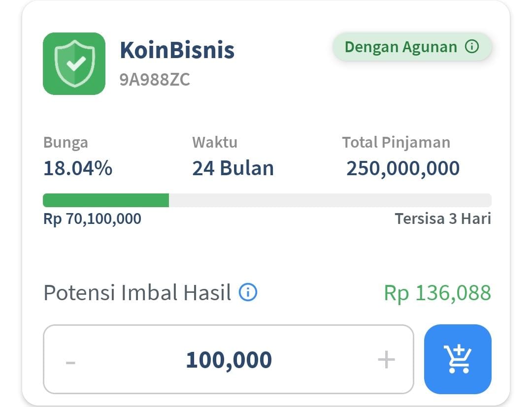
Task: Click the green shield logo icon
Action: 74,63
